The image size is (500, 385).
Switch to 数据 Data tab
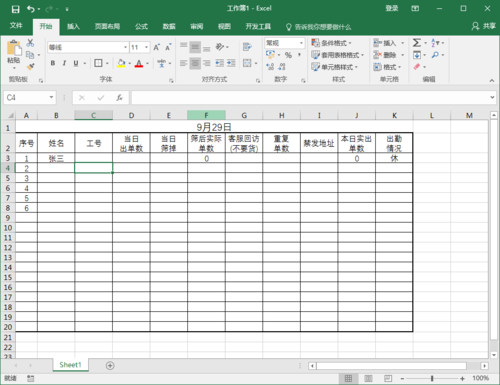click(169, 26)
